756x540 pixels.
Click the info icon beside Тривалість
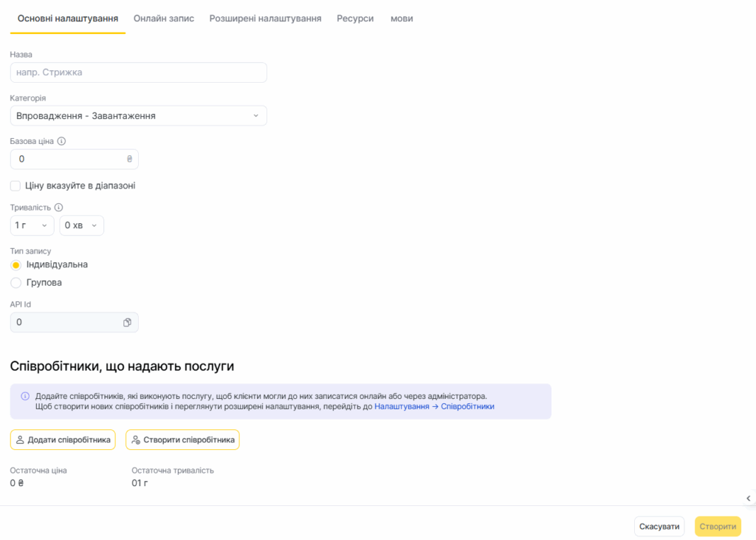point(59,208)
